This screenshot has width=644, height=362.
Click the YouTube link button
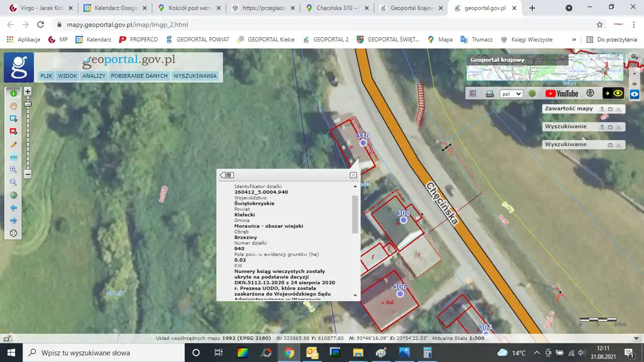[561, 94]
